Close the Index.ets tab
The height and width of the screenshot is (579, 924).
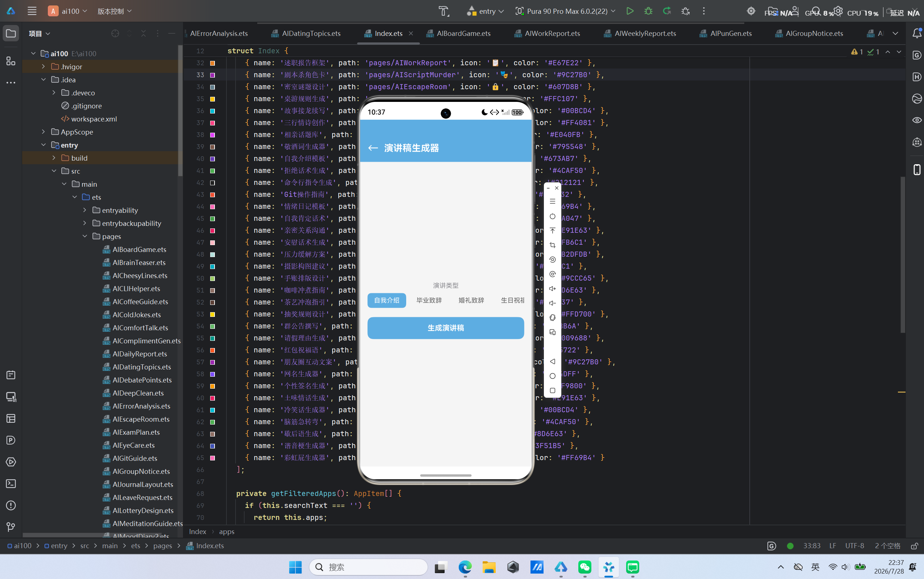click(x=411, y=33)
